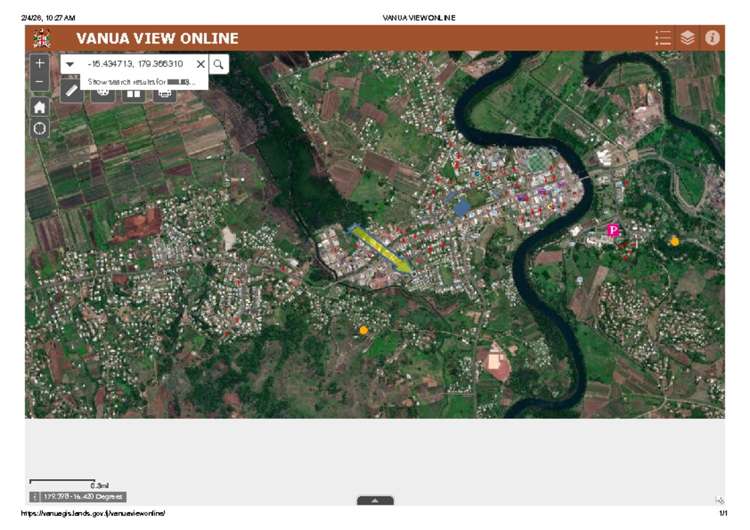Click the coordinate search input field
750x530 pixels.
click(x=135, y=64)
